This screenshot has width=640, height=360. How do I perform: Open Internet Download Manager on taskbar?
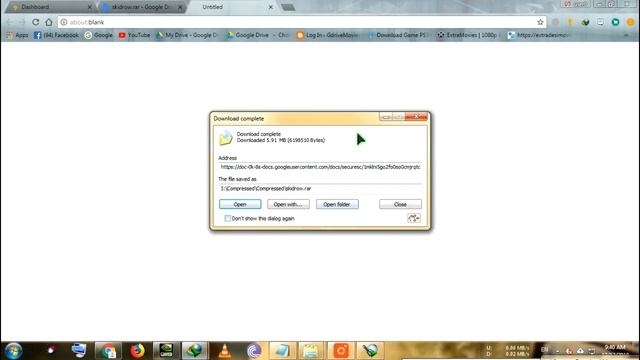[195, 351]
